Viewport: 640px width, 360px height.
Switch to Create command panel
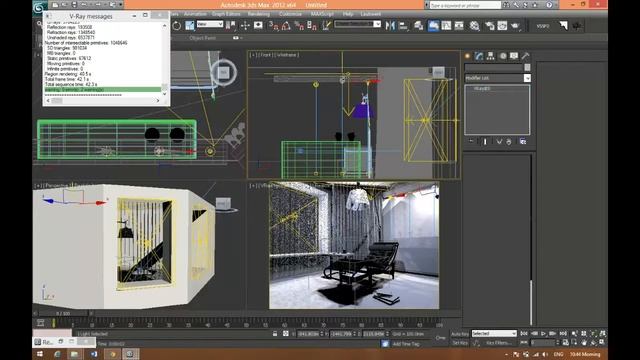[468, 56]
